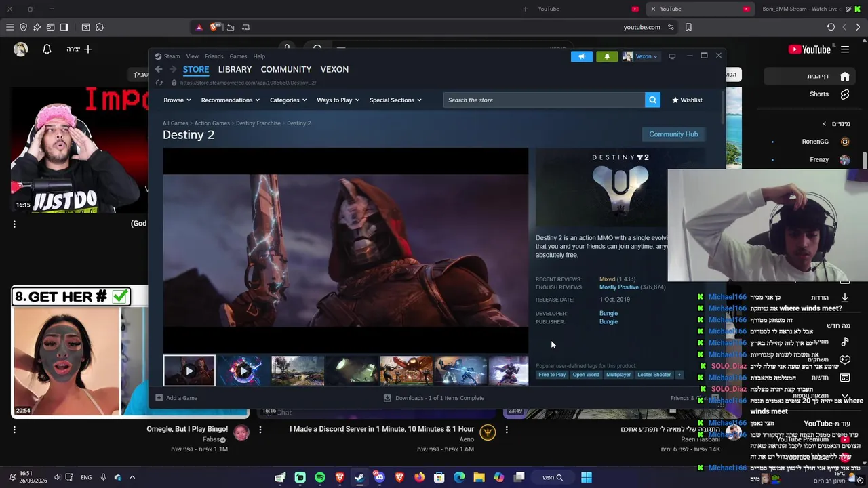The height and width of the screenshot is (488, 868).
Task: Switch to Steam LIBRARY tab
Action: (x=235, y=69)
